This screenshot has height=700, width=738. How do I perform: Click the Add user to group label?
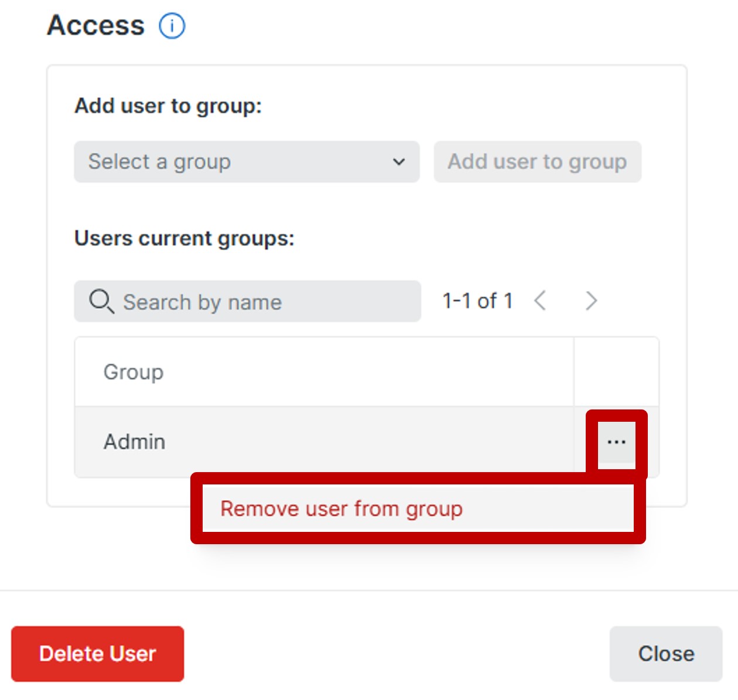168,106
